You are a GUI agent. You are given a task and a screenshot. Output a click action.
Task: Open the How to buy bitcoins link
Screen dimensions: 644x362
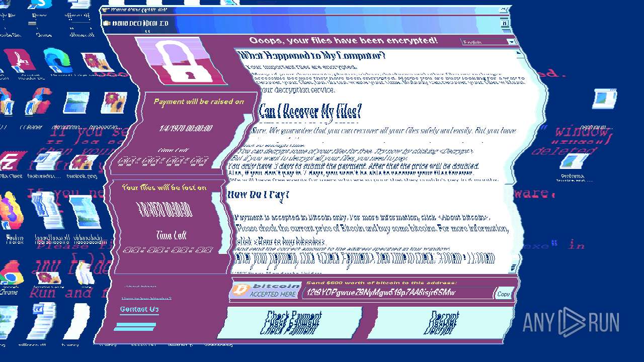click(x=146, y=298)
